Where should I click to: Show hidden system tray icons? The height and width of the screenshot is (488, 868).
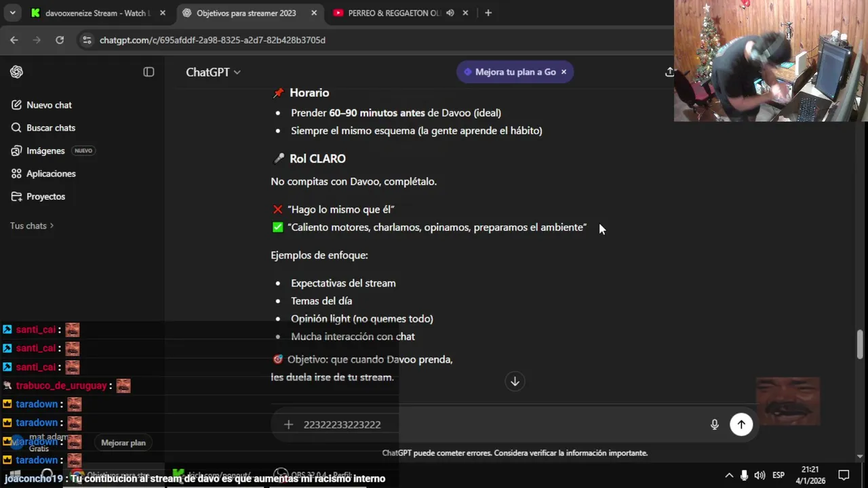729,475
